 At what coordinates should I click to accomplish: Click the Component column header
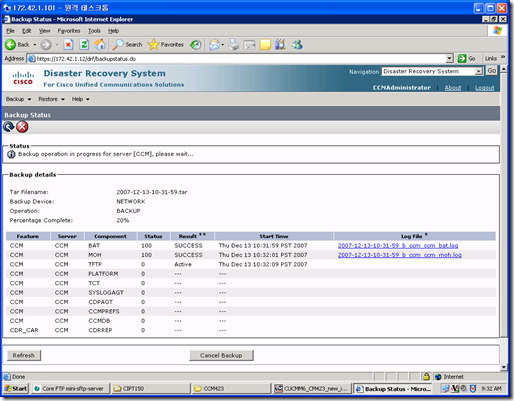[110, 236]
